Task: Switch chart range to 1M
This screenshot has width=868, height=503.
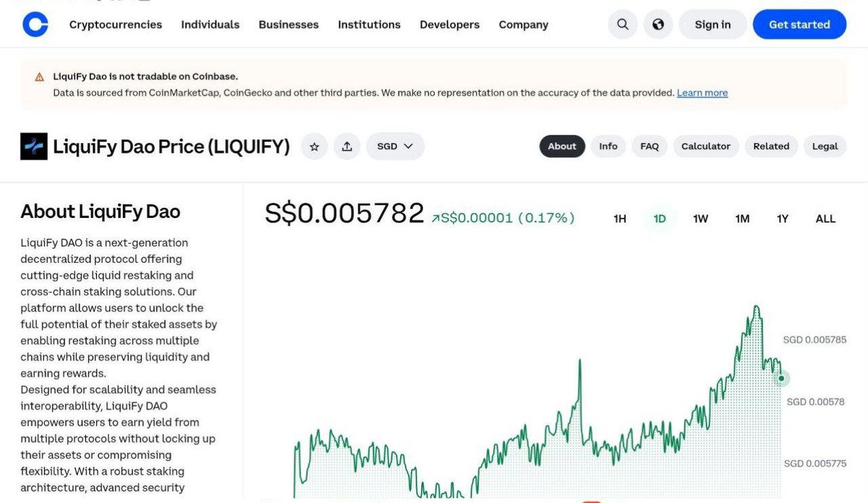Action: click(x=742, y=219)
